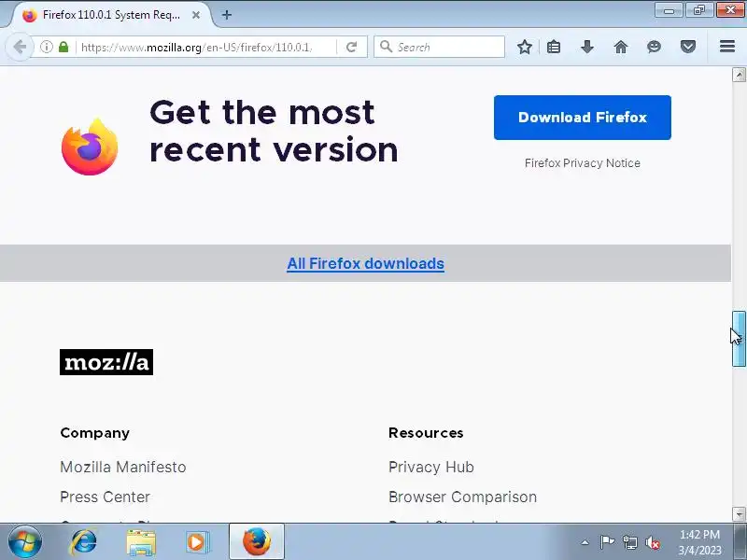Click the back navigation arrow
Screen dimensions: 747x560
click(x=20, y=47)
